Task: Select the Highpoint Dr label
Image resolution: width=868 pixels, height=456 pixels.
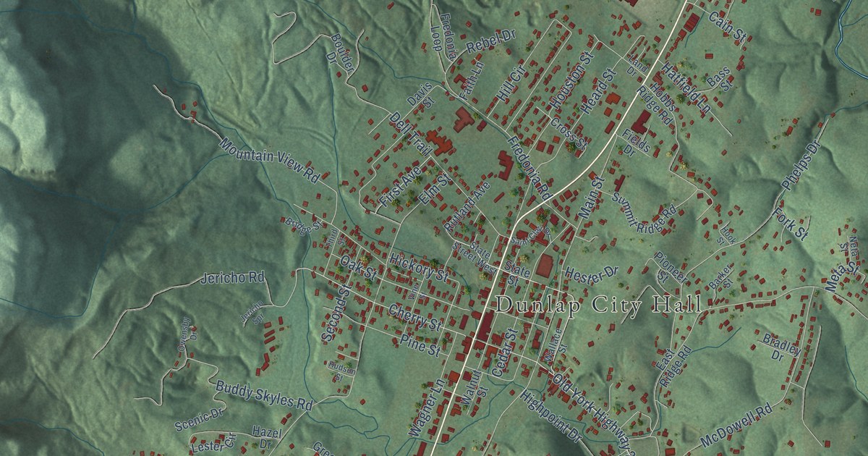Action: click(x=550, y=417)
